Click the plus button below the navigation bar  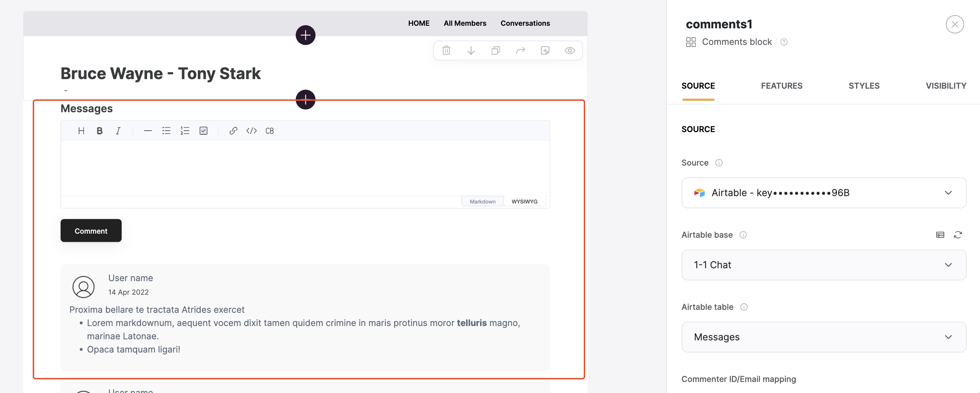[305, 35]
